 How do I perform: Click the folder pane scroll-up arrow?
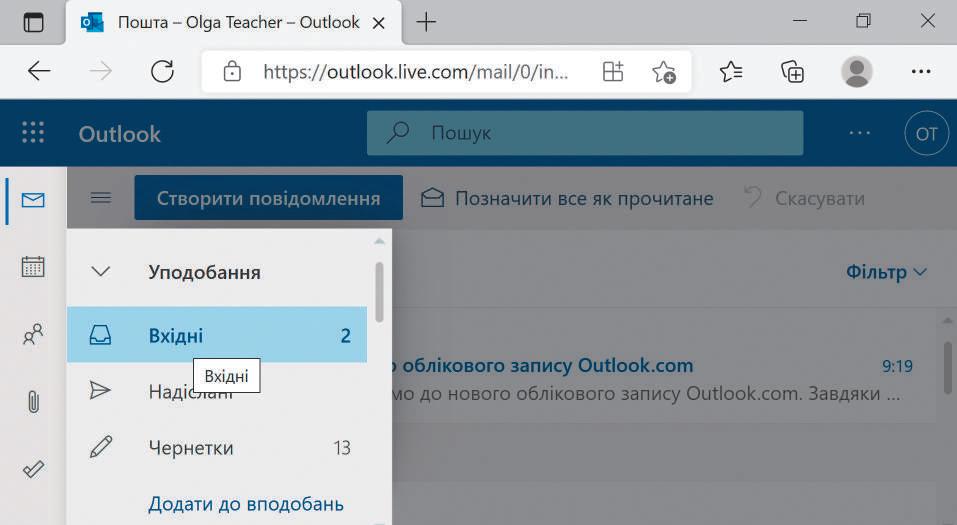[x=379, y=242]
